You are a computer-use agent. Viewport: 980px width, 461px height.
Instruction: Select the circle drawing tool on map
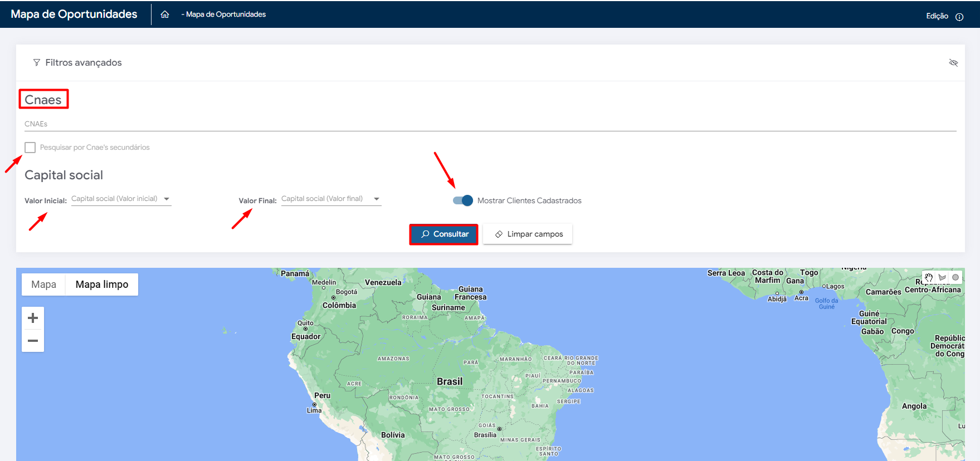click(955, 277)
